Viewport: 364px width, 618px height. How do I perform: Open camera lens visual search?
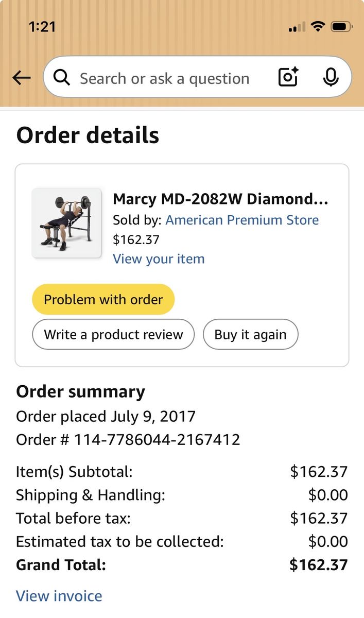click(288, 77)
